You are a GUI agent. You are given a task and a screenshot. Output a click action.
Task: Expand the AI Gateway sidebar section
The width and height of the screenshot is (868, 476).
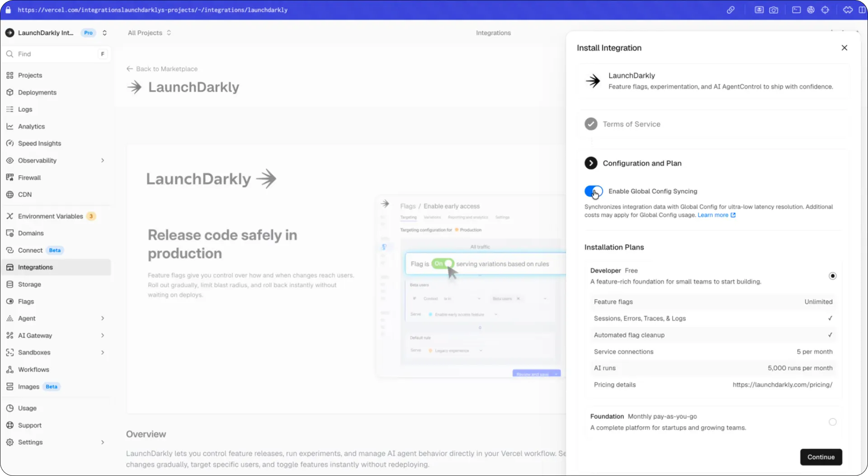tap(103, 336)
